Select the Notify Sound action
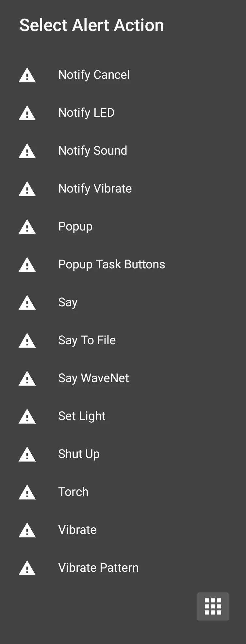This screenshot has width=246, height=644. [x=92, y=151]
